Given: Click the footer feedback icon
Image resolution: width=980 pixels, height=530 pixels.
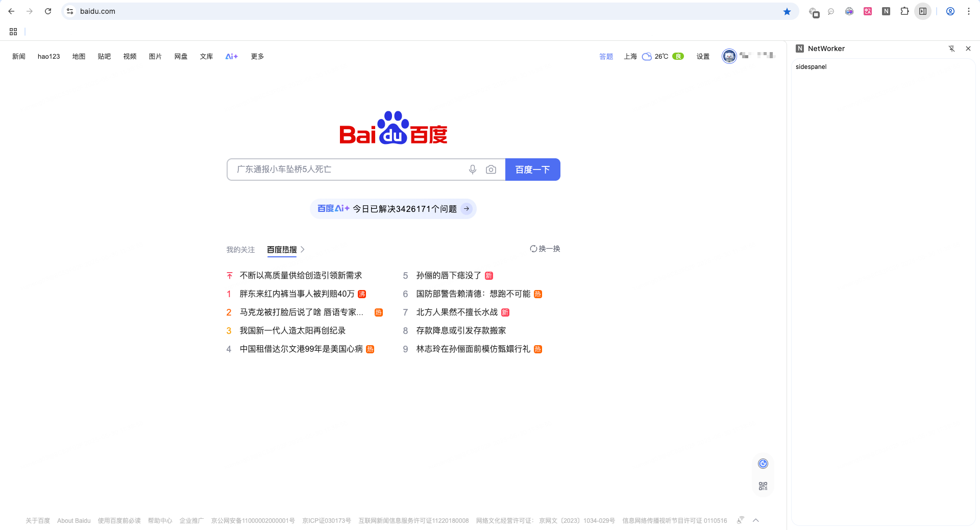Looking at the screenshot, I should coord(741,520).
